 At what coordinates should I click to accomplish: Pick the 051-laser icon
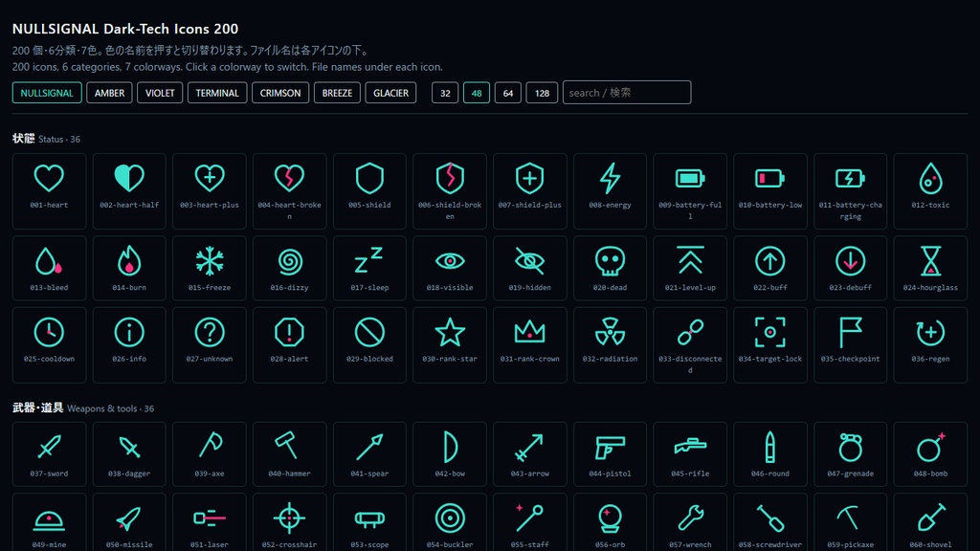tap(210, 518)
